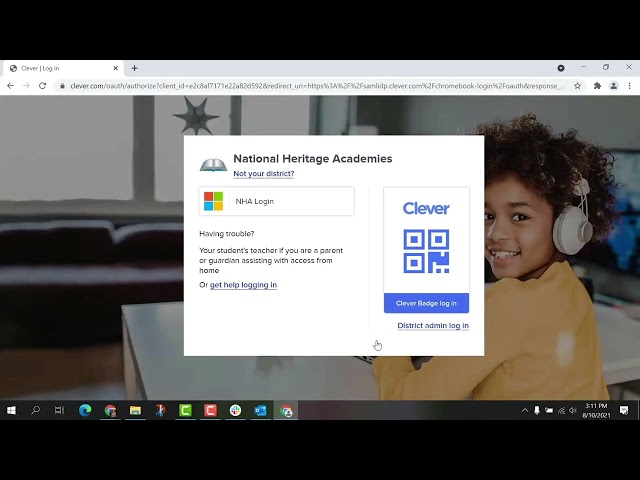Open File Explorer from the taskbar
This screenshot has height=480, width=640.
(x=135, y=410)
